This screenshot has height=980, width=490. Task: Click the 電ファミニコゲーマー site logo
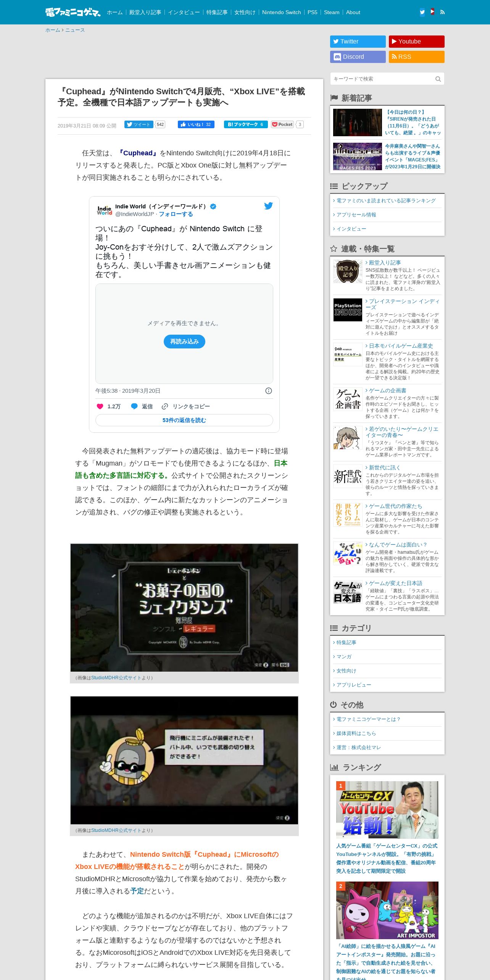click(73, 12)
